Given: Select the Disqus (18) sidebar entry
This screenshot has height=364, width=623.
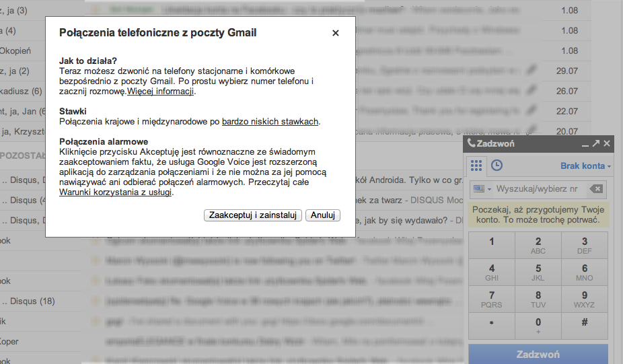Looking at the screenshot, I should pyautogui.click(x=30, y=301).
